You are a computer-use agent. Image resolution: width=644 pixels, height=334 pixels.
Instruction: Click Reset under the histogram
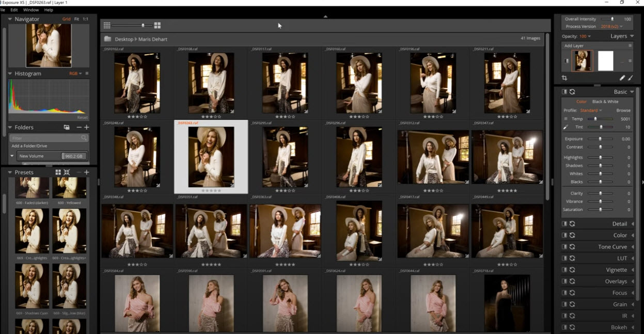click(82, 117)
